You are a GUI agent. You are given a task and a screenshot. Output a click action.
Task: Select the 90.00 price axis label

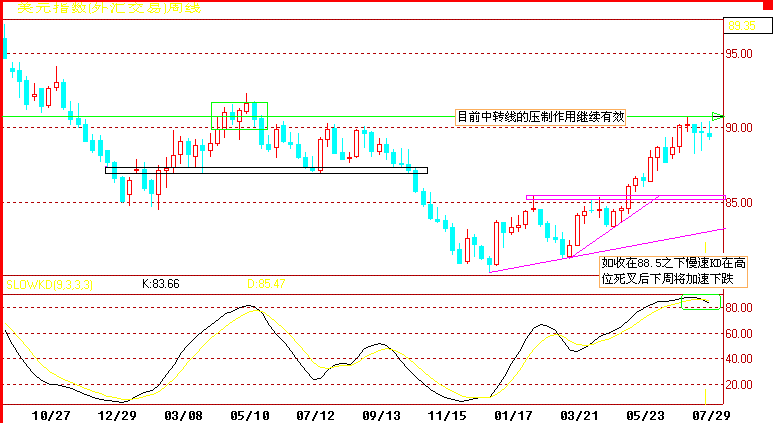point(738,128)
